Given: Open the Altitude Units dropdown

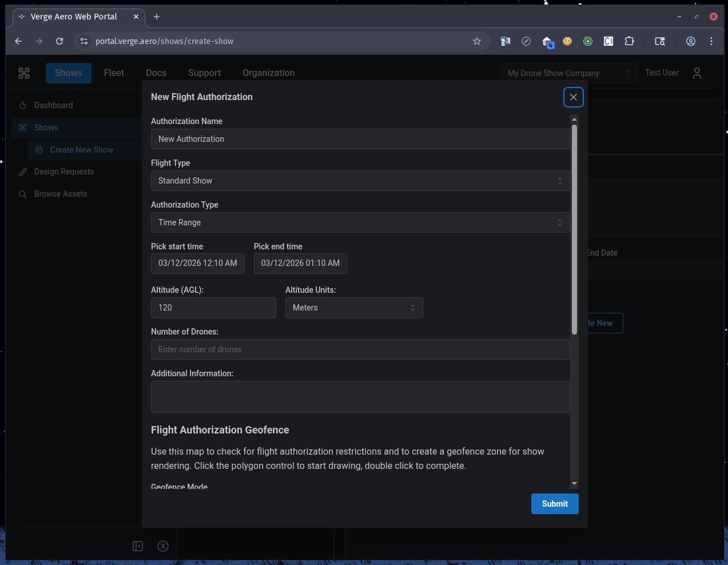Looking at the screenshot, I should [x=354, y=308].
